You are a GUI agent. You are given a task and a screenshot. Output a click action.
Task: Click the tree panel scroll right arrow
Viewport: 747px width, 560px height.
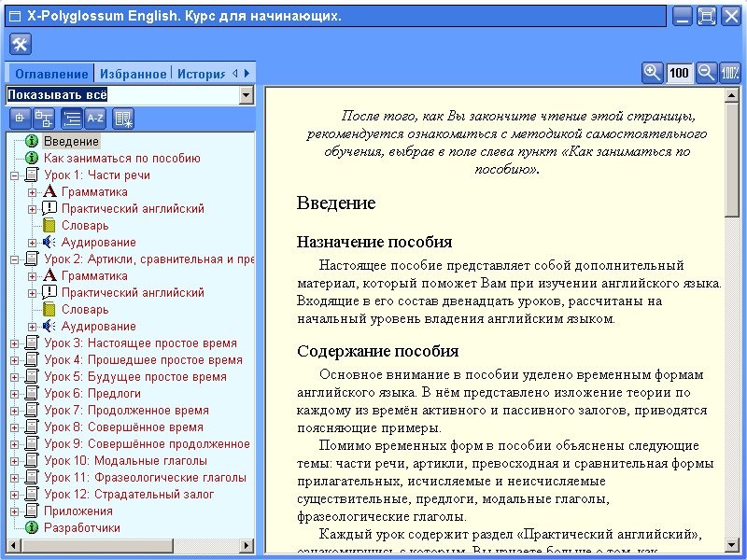coord(247,545)
